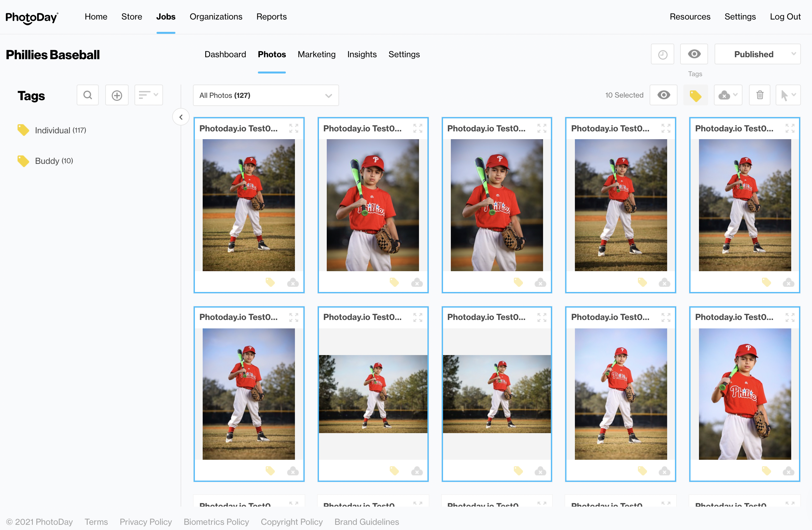This screenshot has height=530, width=812.
Task: Click the Log Out link
Action: (785, 17)
